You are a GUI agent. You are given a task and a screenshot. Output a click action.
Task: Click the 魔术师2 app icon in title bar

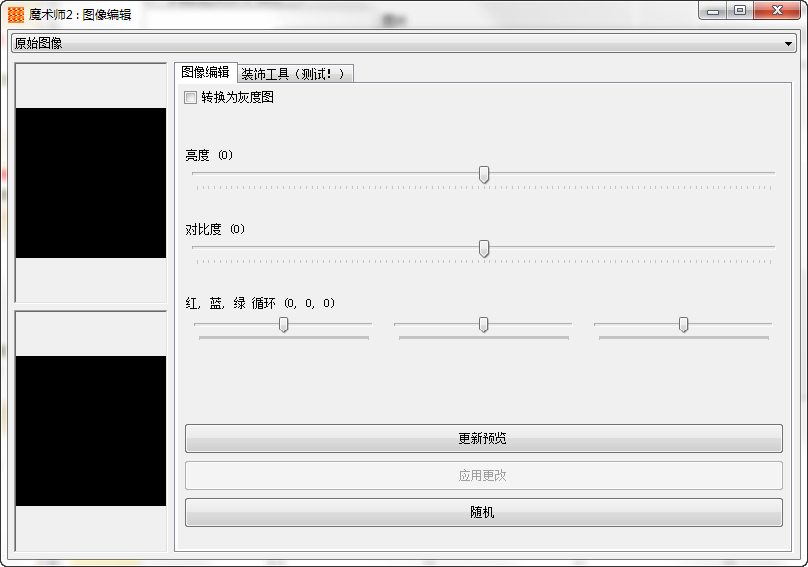16,14
